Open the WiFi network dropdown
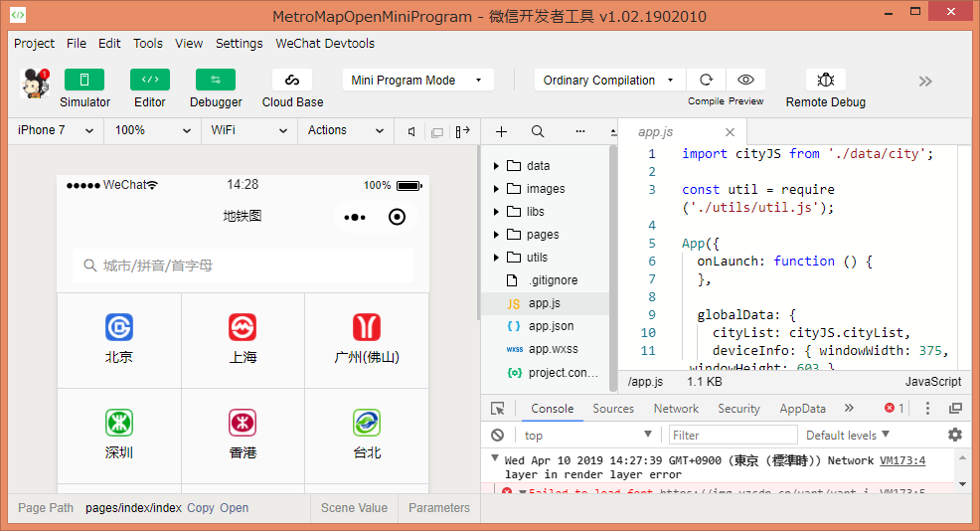The height and width of the screenshot is (531, 980). click(x=248, y=130)
